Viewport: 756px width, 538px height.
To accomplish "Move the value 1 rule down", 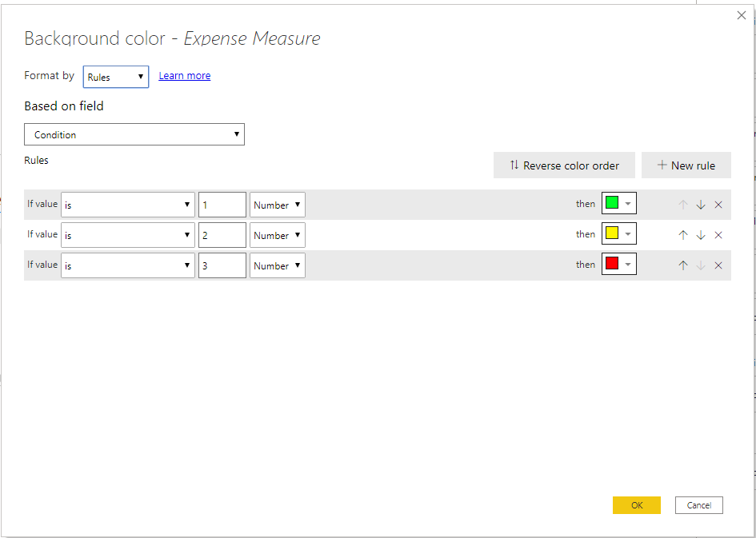I will 701,205.
